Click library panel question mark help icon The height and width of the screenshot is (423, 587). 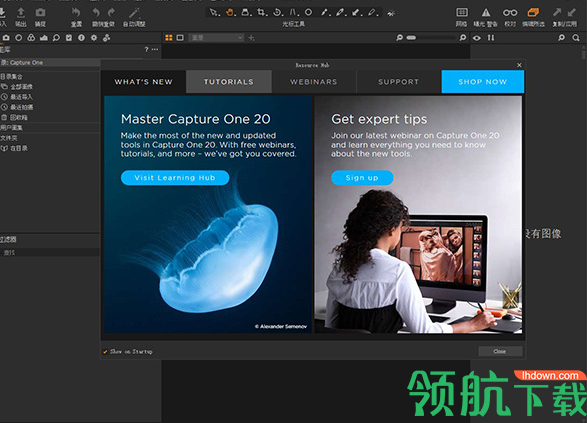146,49
